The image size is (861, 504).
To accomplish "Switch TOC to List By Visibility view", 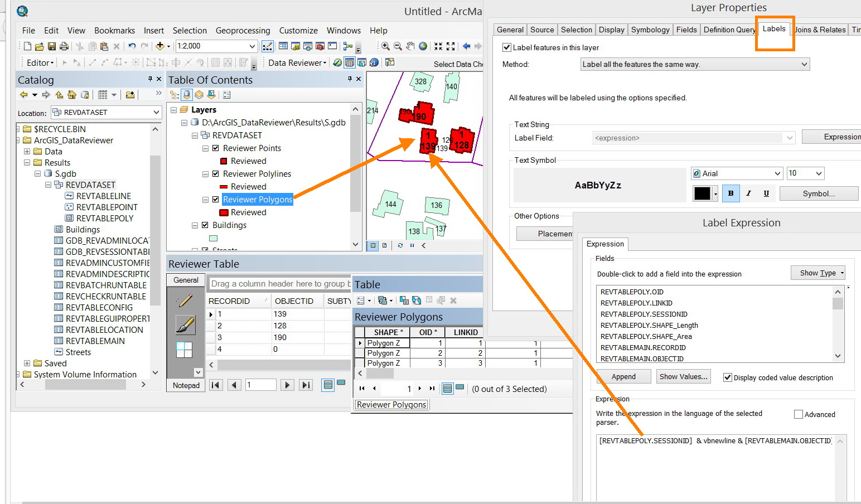I will tap(199, 95).
